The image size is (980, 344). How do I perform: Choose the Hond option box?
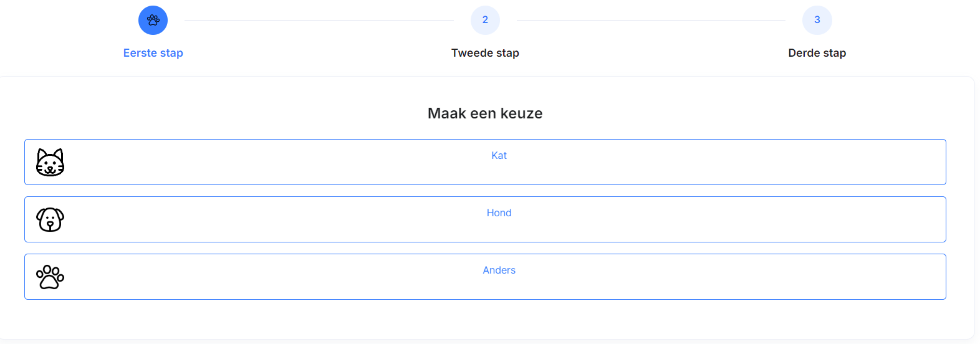pyautogui.click(x=485, y=219)
